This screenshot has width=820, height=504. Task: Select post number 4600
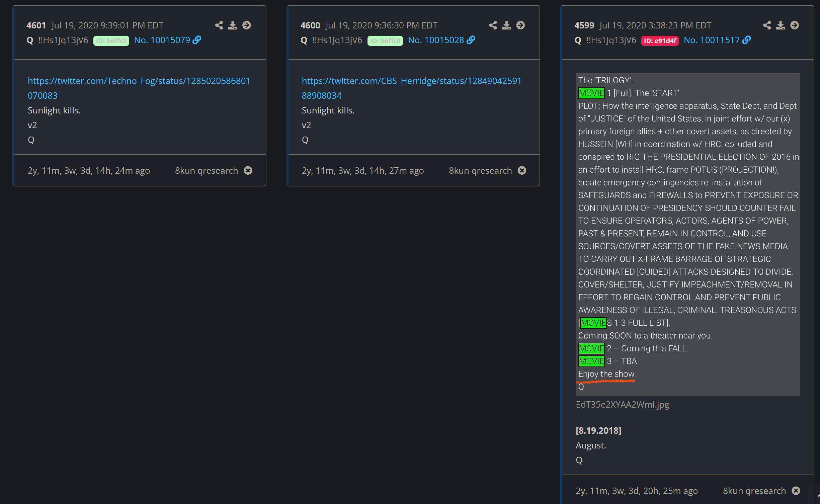pyautogui.click(x=310, y=25)
